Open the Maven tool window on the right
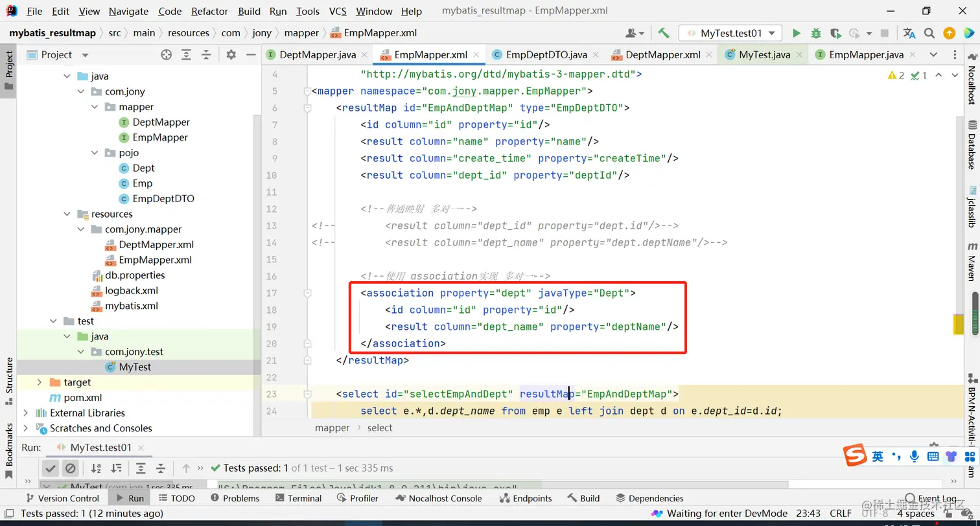Image resolution: width=980 pixels, height=526 pixels. tap(972, 262)
